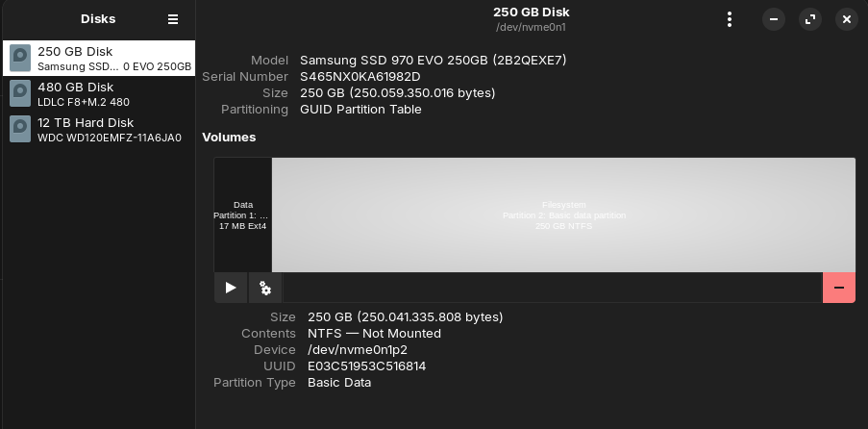
Task: Choose the 12 TB Hard Disk drive icon
Action: tap(20, 130)
